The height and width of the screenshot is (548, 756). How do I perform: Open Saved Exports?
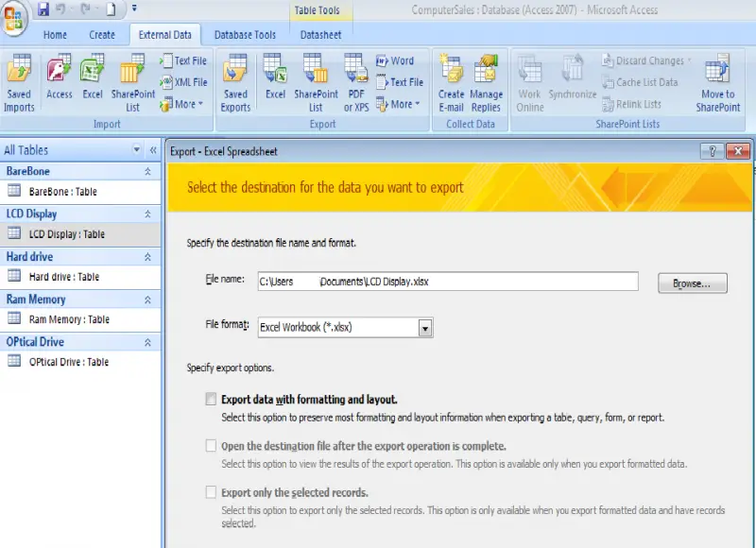[x=235, y=83]
